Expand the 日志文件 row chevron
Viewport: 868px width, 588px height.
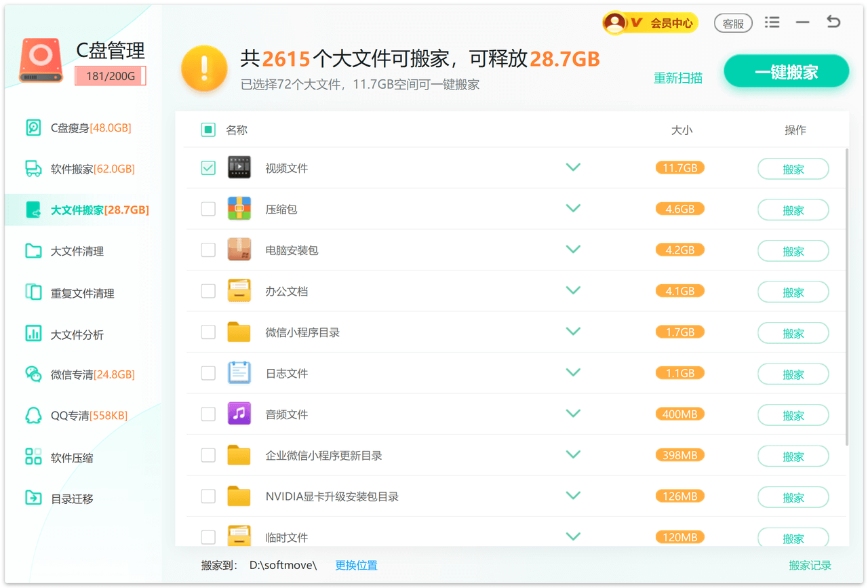coord(573,372)
